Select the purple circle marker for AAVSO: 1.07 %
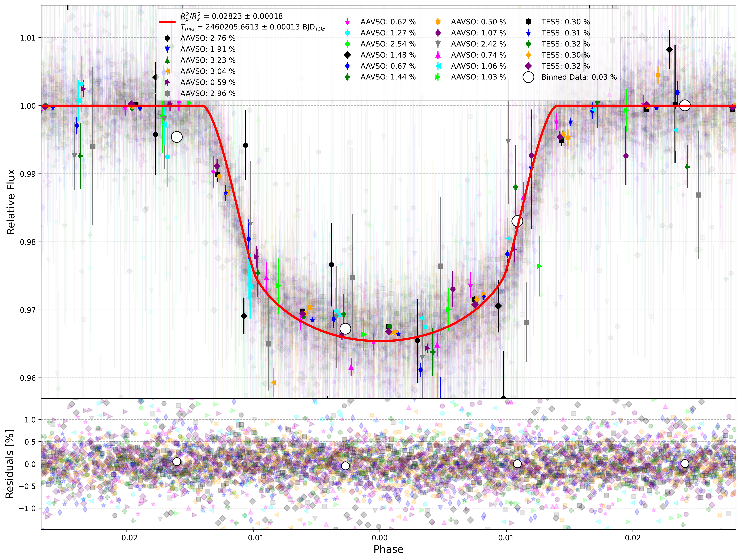 click(438, 33)
